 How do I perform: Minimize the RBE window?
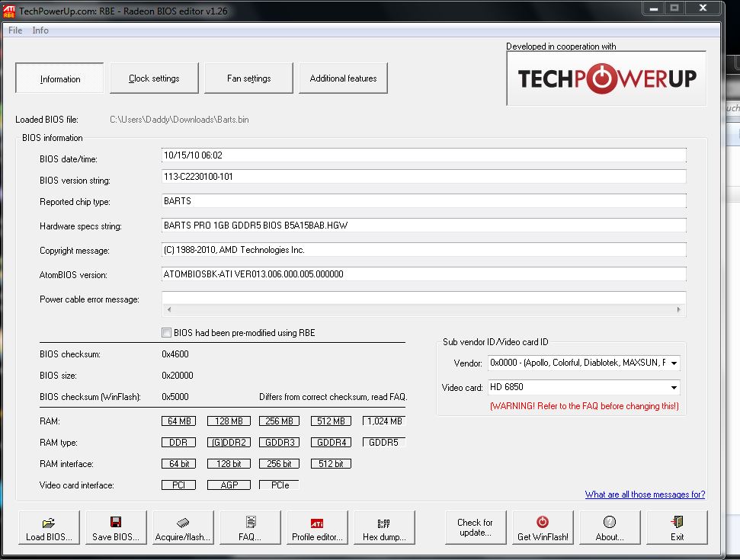(653, 8)
